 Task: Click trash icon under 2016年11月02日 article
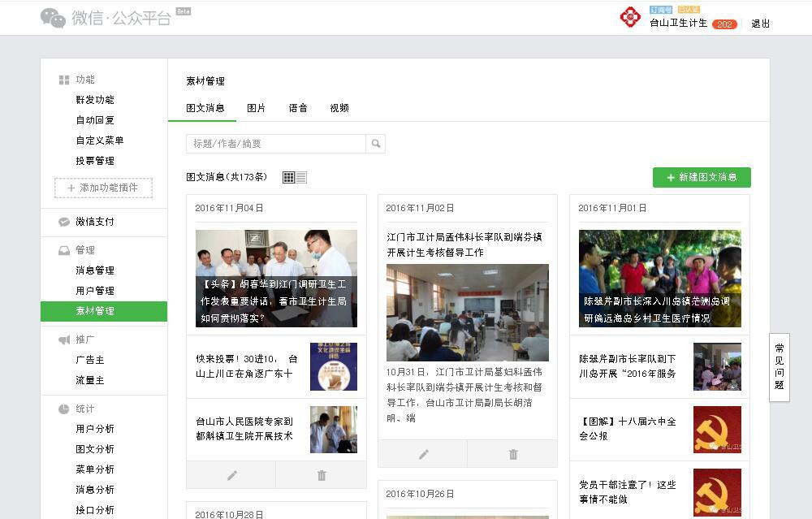[x=513, y=454]
